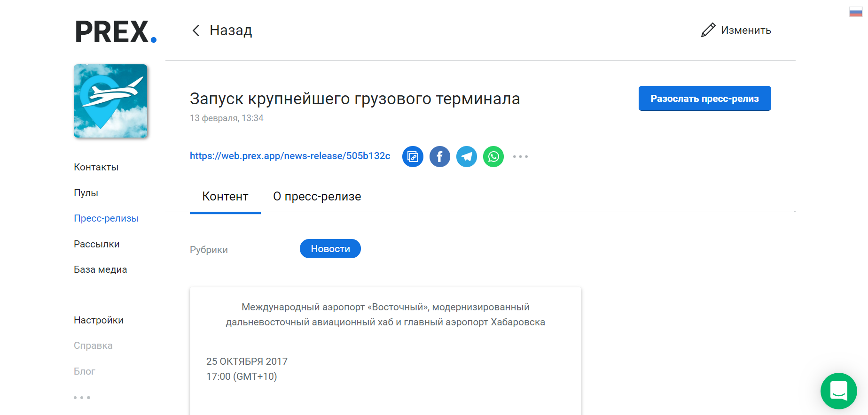Screen dimensions: 868x415
Task: Click the PREX logo
Action: tap(116, 32)
